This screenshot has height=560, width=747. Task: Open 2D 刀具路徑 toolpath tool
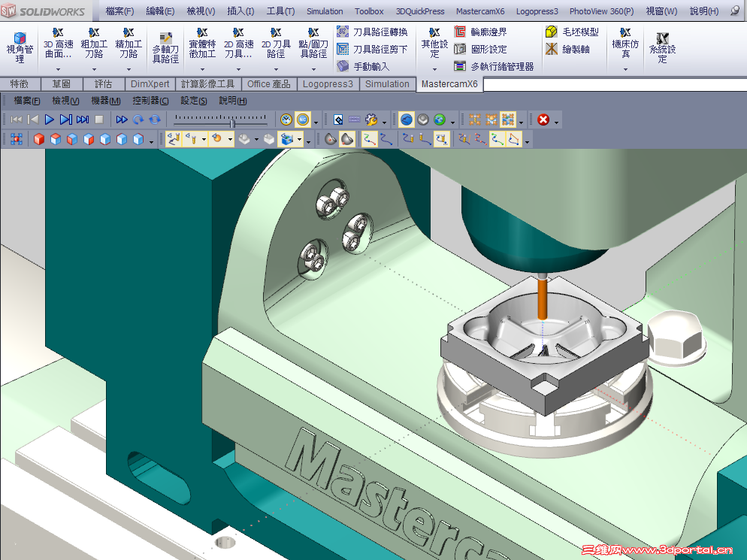(276, 44)
